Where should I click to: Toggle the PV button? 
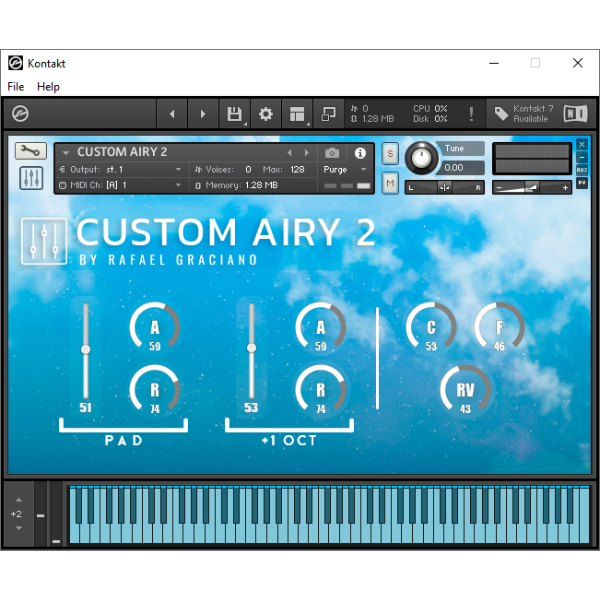(x=582, y=183)
